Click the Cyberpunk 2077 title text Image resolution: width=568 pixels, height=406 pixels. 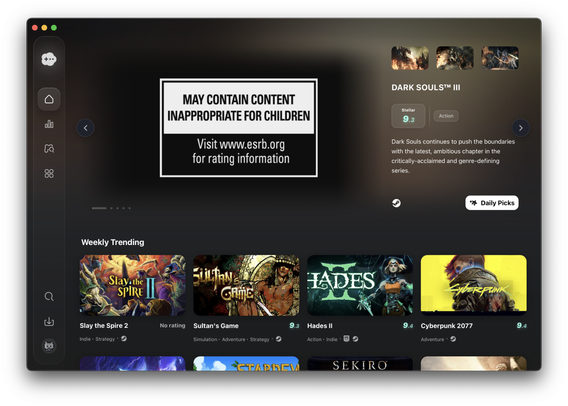click(x=447, y=326)
